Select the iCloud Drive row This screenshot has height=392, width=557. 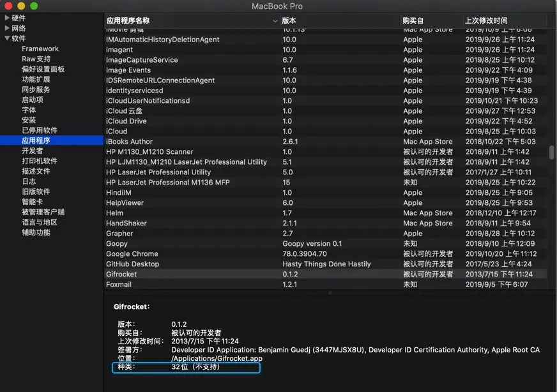pos(325,121)
